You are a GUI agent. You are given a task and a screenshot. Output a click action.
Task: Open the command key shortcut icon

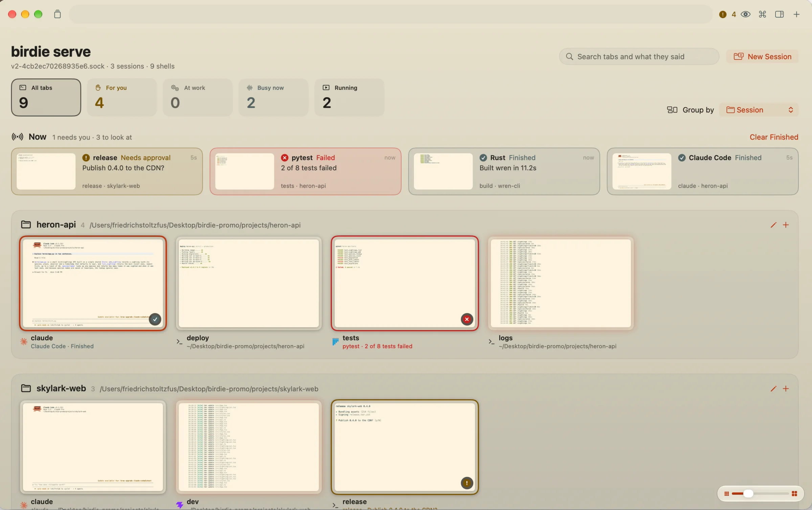point(762,14)
